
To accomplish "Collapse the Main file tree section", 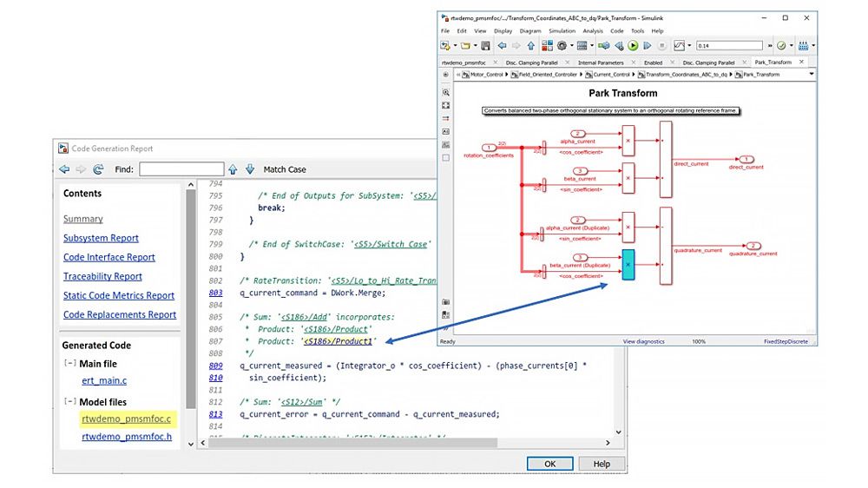I will [69, 364].
